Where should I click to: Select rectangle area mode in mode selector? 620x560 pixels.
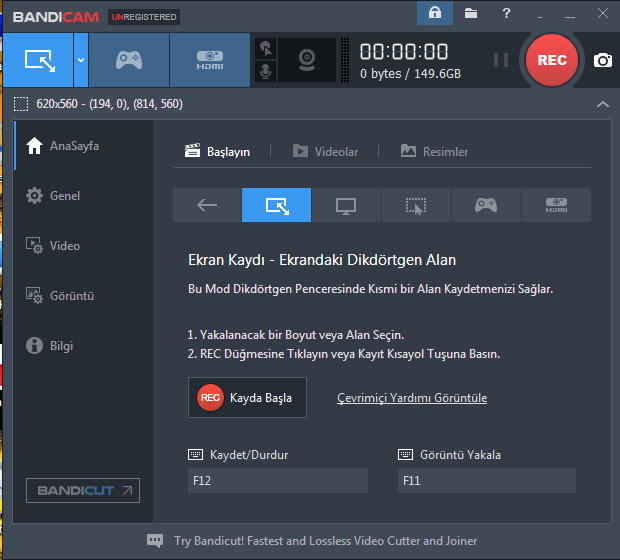pos(276,205)
